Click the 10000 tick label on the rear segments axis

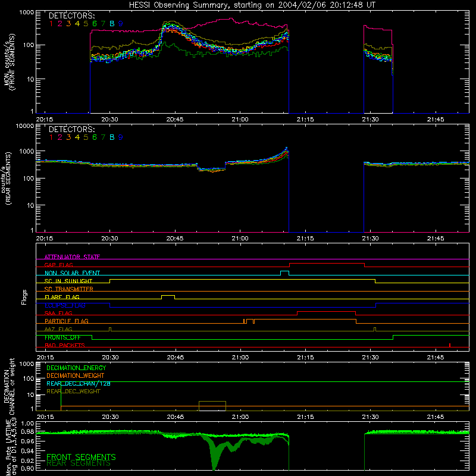click(25, 126)
